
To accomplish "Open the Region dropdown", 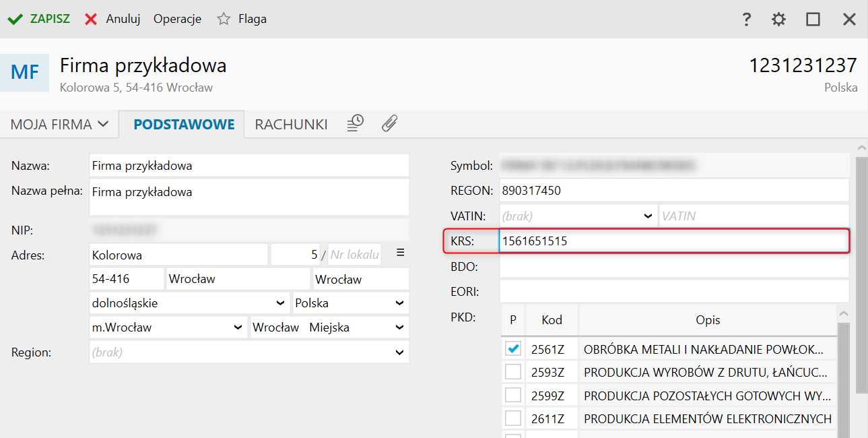I will pyautogui.click(x=400, y=352).
